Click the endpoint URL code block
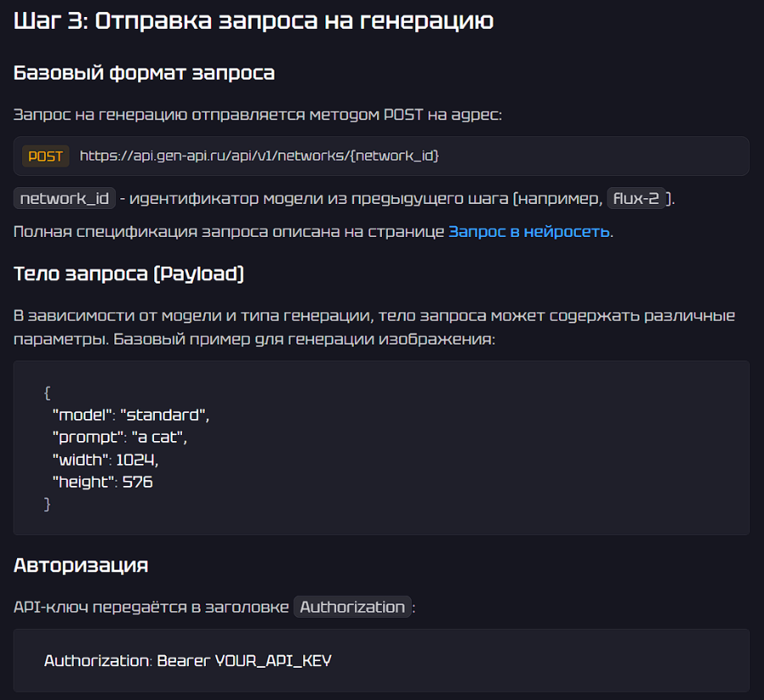 pyautogui.click(x=381, y=156)
